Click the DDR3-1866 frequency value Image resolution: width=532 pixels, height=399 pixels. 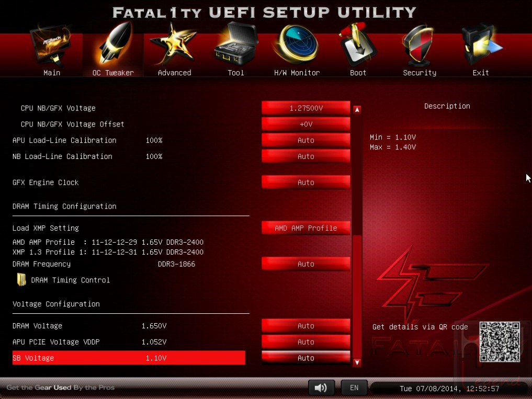(x=176, y=264)
